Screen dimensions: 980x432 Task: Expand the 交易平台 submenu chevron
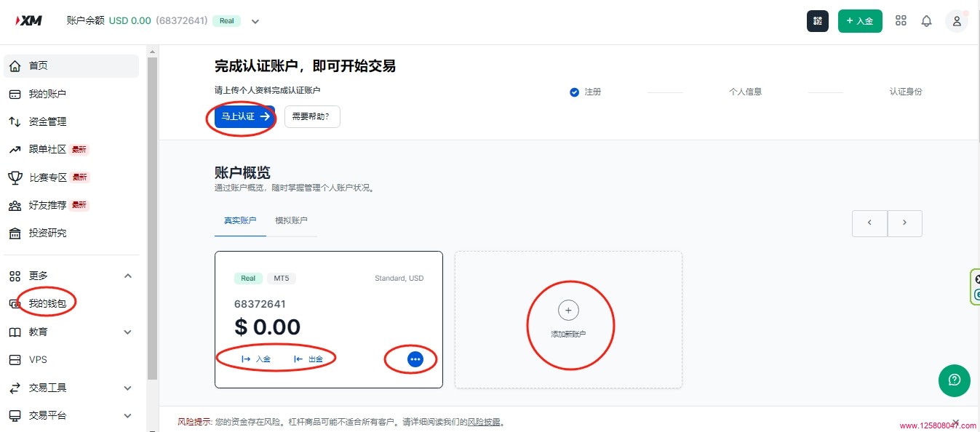point(128,416)
